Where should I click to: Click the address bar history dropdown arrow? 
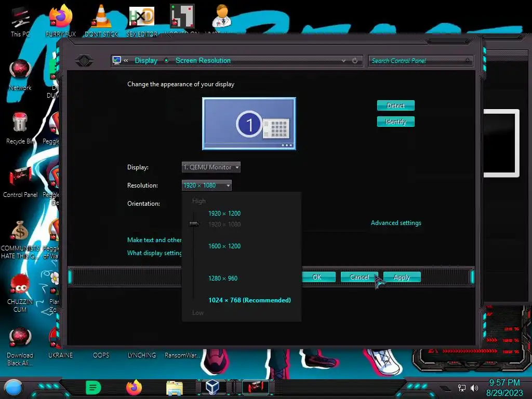[344, 61]
